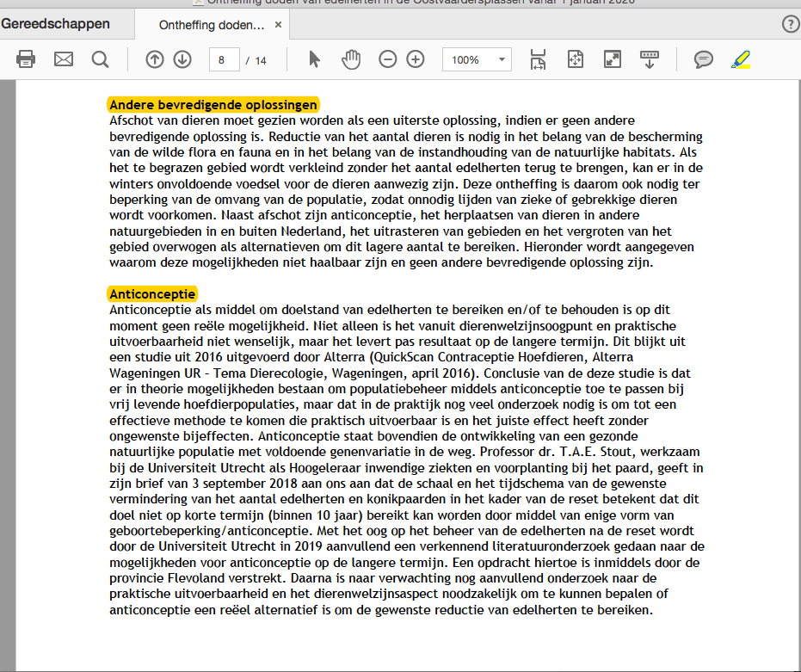Viewport: 801px width, 672px height.
Task: Go to previous page arrow
Action: [x=155, y=59]
